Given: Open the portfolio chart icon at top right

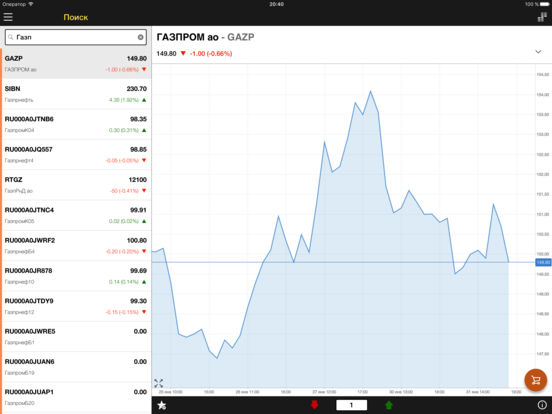Looking at the screenshot, I should [x=542, y=17].
